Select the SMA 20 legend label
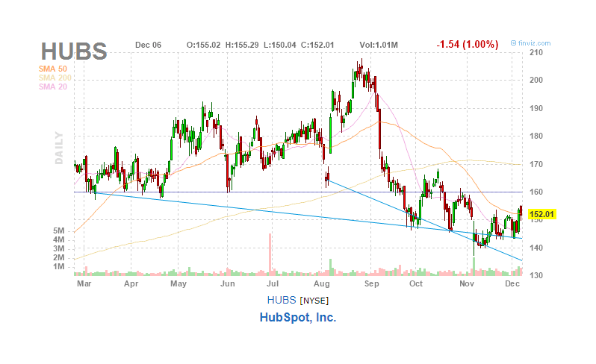596x364 pixels. (x=53, y=87)
